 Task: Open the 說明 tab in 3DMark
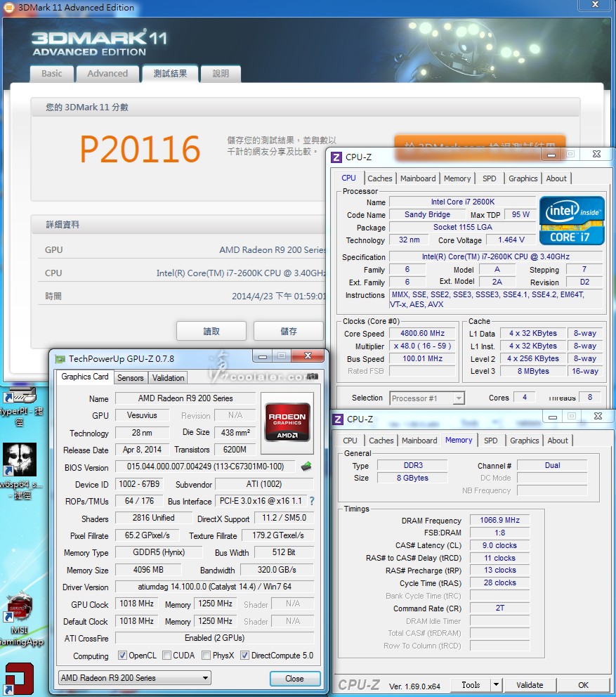click(x=221, y=74)
